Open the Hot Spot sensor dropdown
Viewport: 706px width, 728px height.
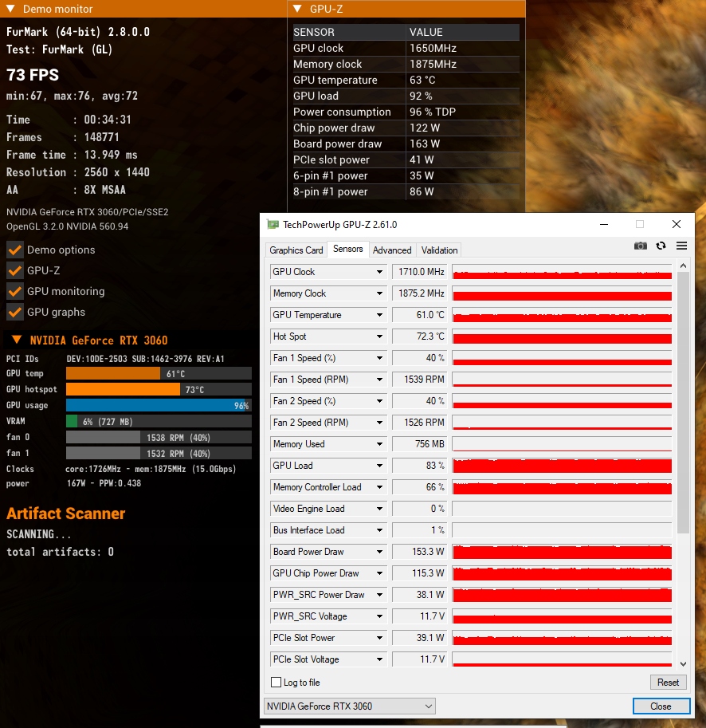379,336
